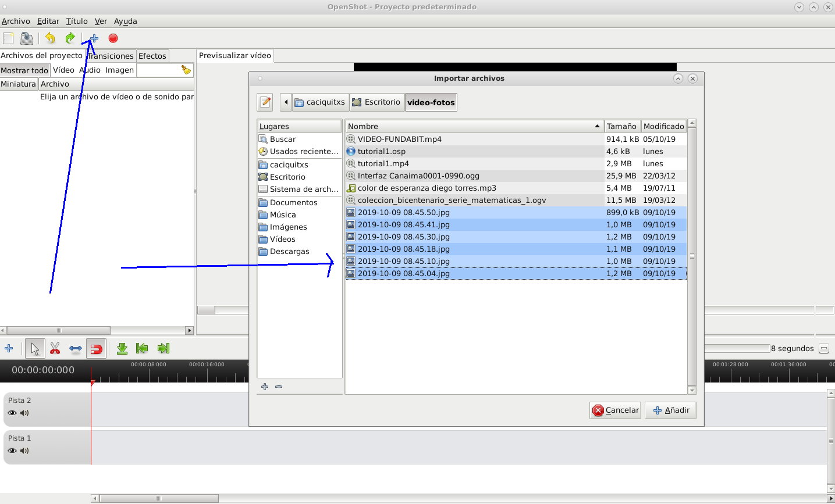Clear the project files filter with the broom icon
This screenshot has width=835, height=504.
click(x=186, y=70)
